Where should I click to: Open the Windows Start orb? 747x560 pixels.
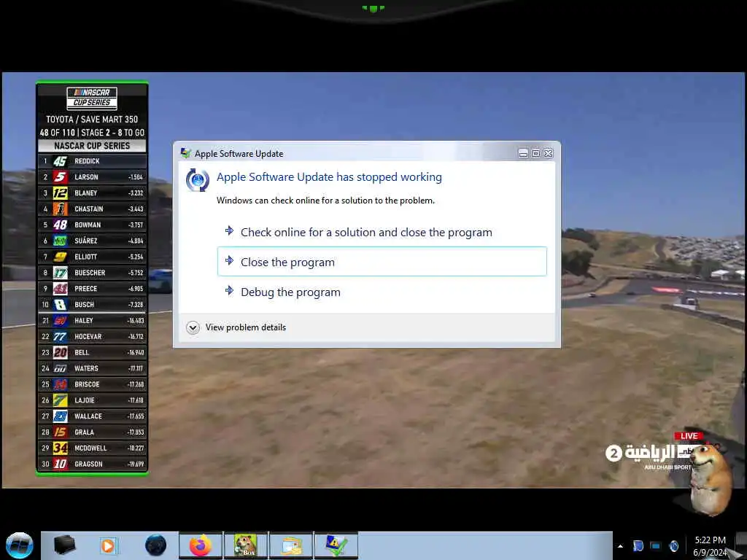point(19,545)
